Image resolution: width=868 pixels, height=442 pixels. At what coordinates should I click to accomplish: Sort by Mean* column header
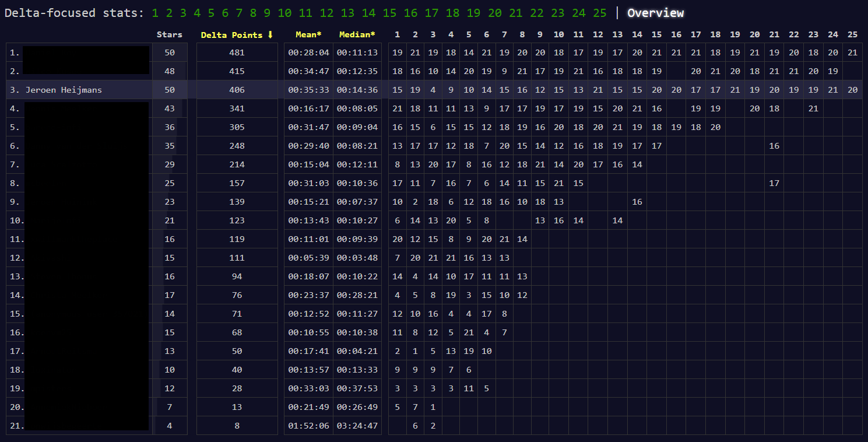[x=308, y=35]
